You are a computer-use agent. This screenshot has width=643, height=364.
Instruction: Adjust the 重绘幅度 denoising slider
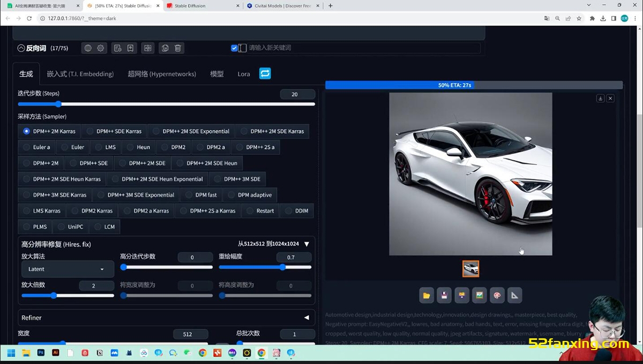(265, 267)
